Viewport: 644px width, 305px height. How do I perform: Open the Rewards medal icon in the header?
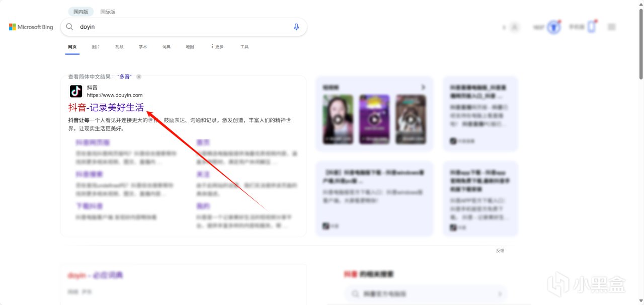554,27
